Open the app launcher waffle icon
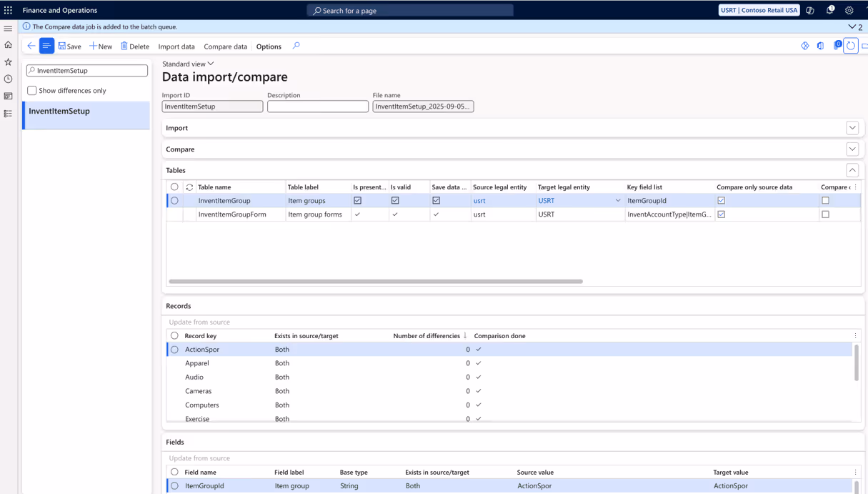 pyautogui.click(x=9, y=10)
